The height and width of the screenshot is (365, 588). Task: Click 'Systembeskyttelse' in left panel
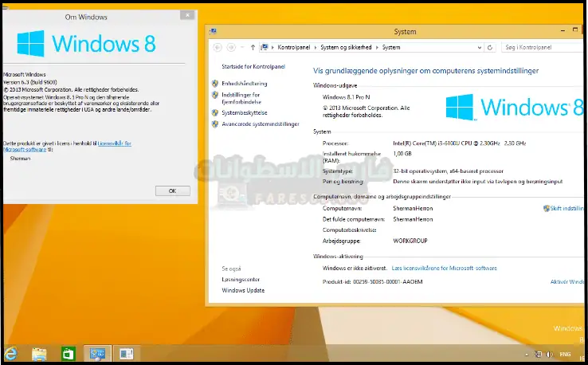(x=244, y=112)
